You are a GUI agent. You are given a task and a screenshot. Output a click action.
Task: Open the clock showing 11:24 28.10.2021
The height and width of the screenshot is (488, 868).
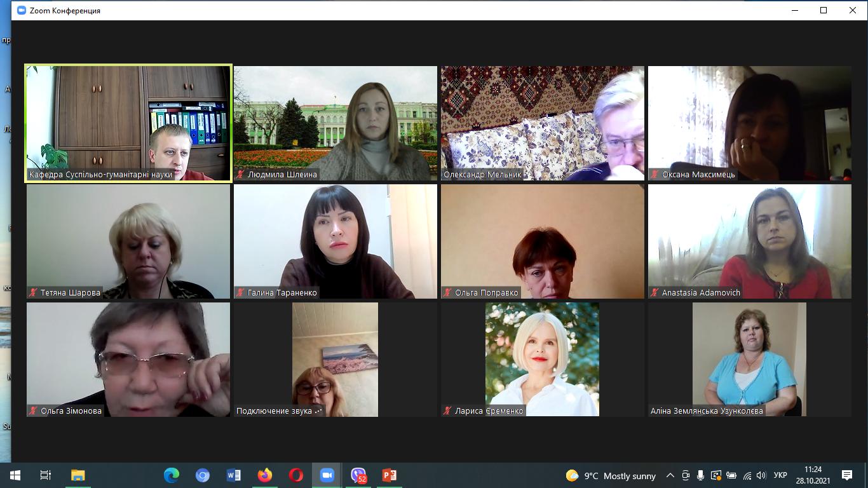(x=813, y=475)
